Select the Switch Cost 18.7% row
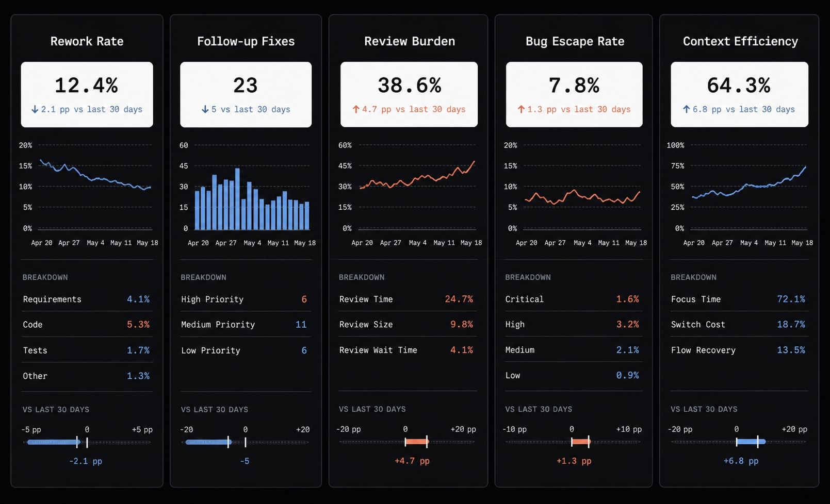The height and width of the screenshot is (504, 830). [739, 325]
